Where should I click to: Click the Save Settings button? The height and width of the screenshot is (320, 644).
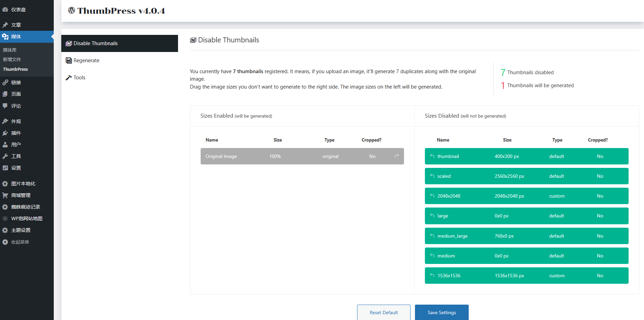click(x=441, y=312)
